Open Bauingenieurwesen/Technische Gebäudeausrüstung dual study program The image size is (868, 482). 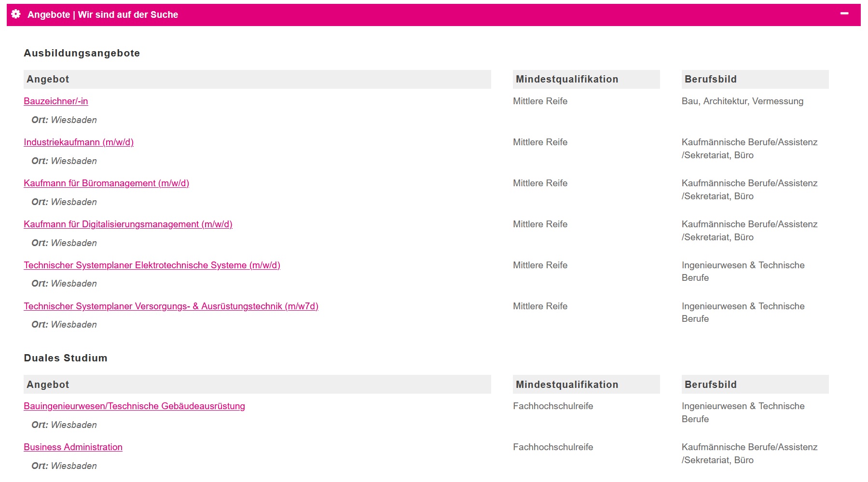(x=135, y=406)
